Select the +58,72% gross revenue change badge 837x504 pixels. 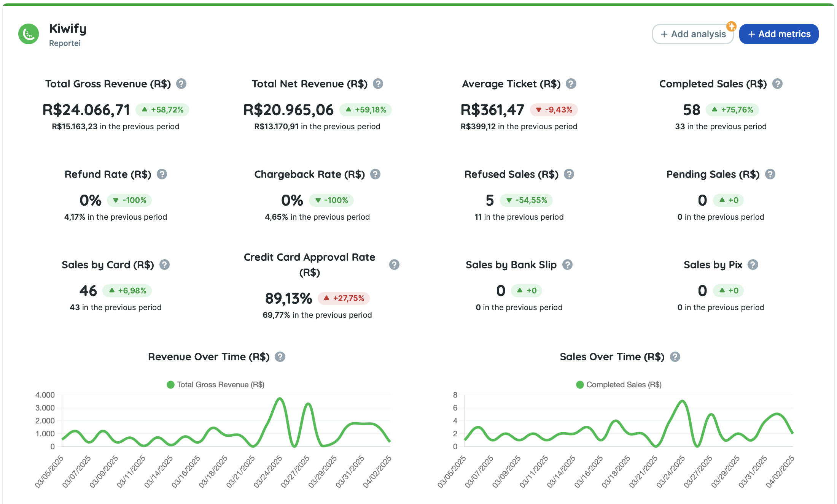click(x=162, y=110)
